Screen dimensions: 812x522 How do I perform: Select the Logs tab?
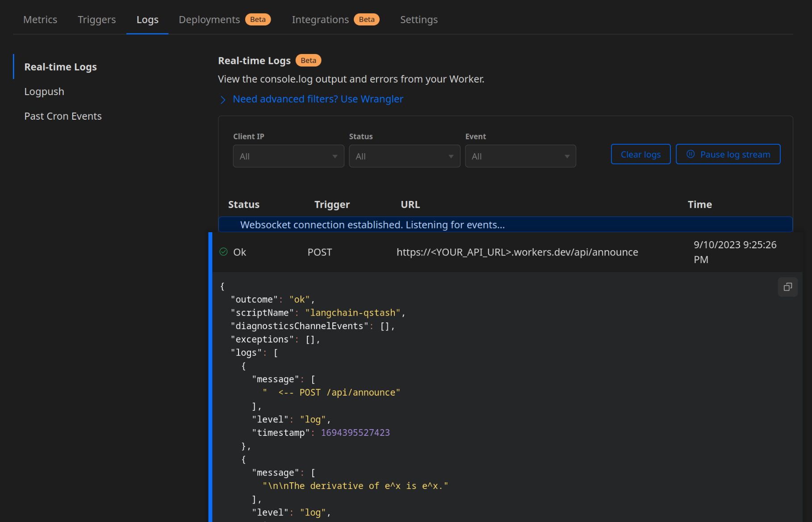[x=147, y=20]
